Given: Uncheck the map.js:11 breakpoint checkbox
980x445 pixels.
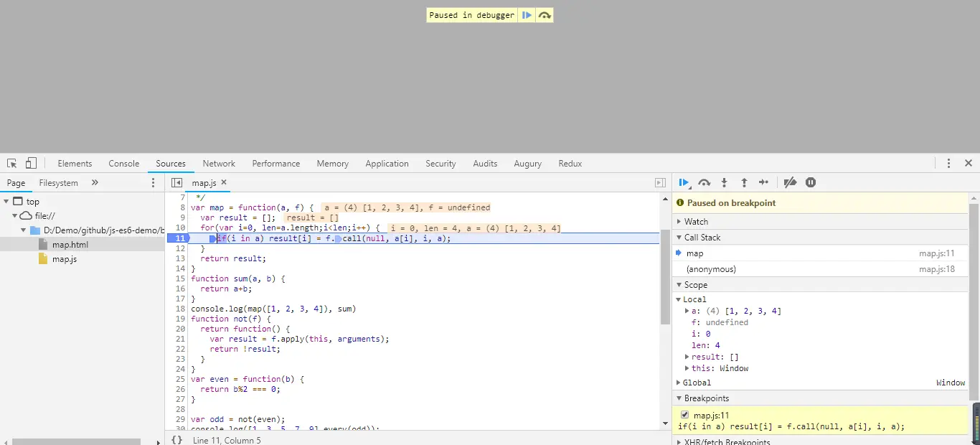Looking at the screenshot, I should pyautogui.click(x=684, y=415).
